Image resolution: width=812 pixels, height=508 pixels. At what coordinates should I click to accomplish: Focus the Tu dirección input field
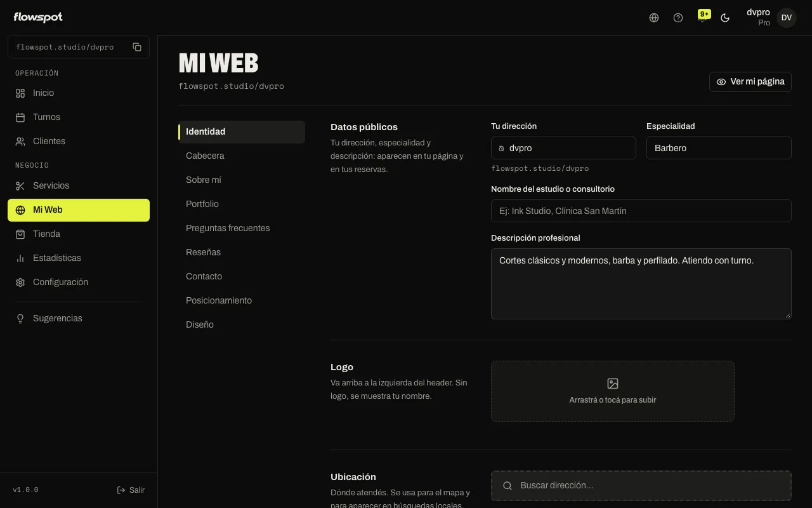point(563,148)
